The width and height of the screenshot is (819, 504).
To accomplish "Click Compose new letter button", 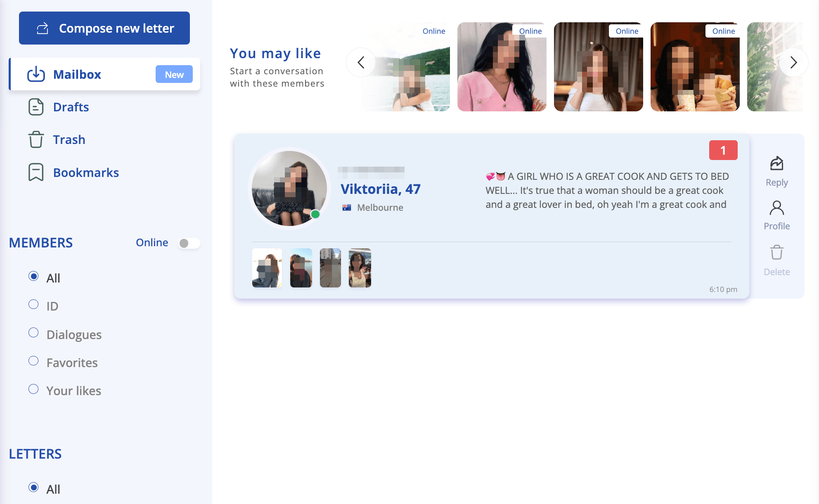I will click(104, 28).
